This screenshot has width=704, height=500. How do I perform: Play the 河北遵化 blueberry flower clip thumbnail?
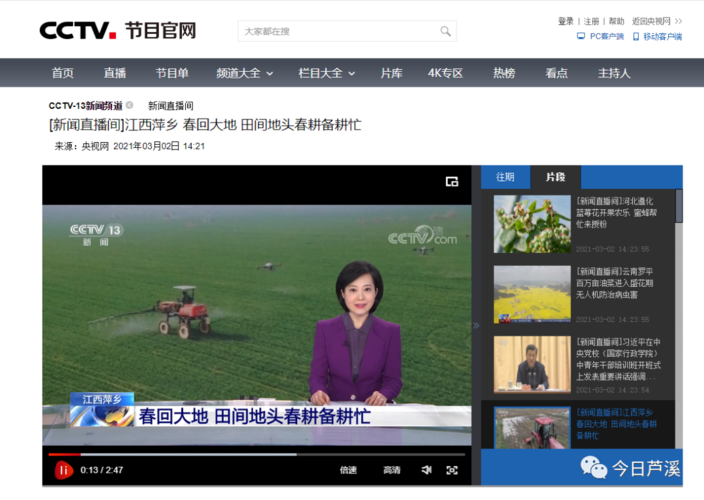pos(531,223)
